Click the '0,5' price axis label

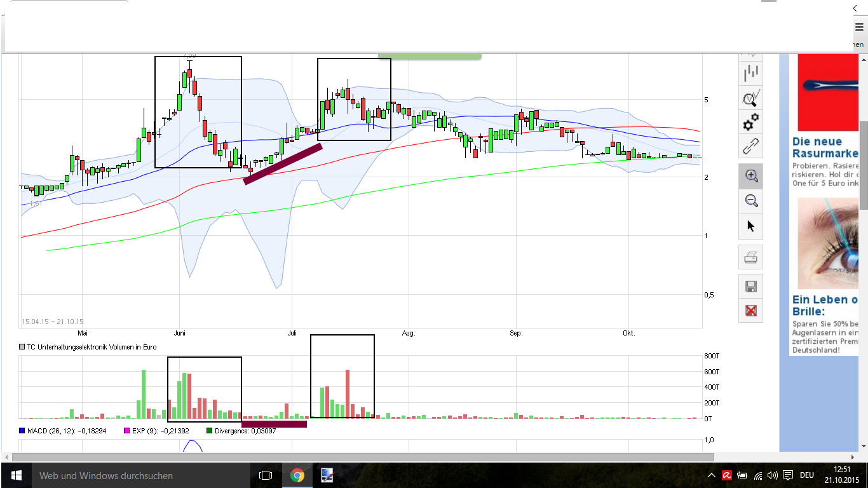tap(709, 295)
